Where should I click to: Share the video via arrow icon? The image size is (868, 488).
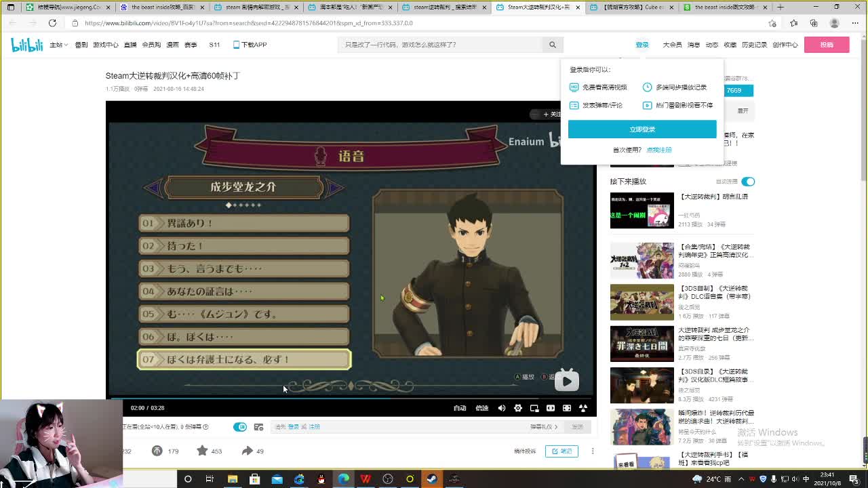(x=247, y=451)
